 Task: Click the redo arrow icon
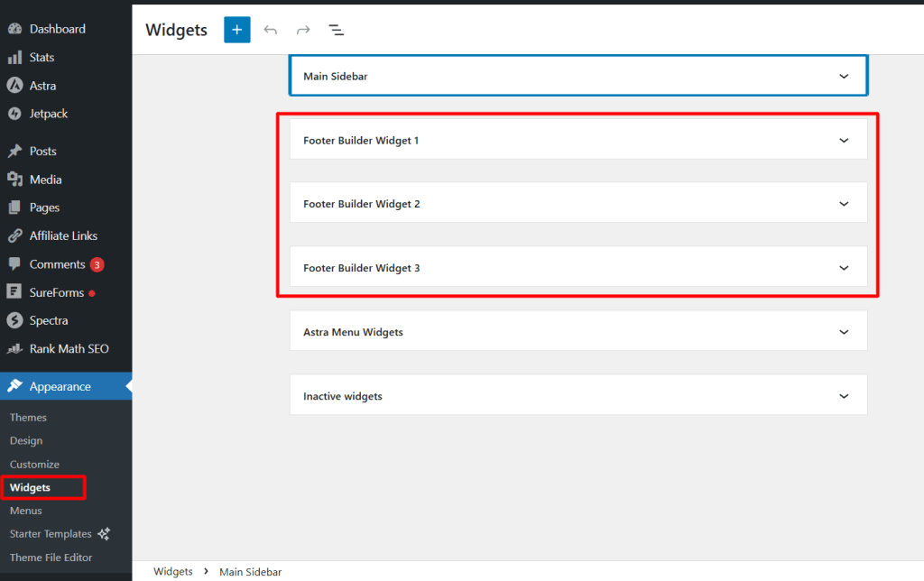click(303, 30)
